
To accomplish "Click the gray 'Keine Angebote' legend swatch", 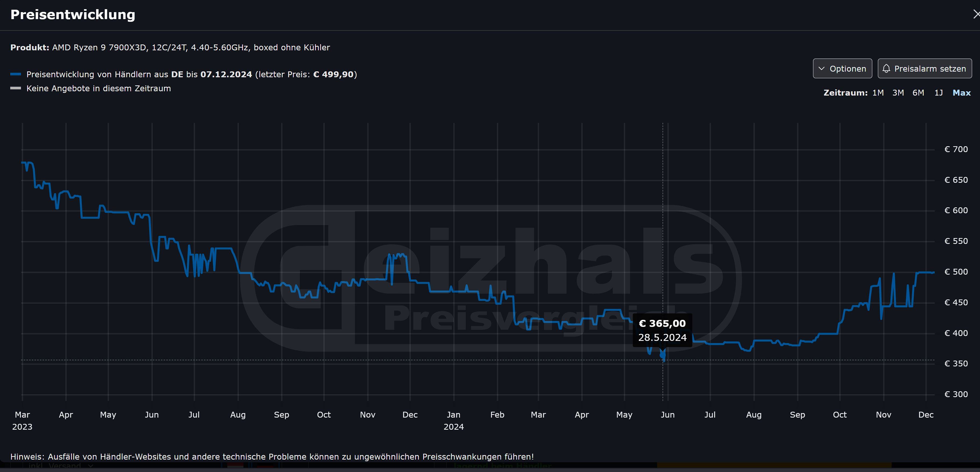I will pos(16,88).
